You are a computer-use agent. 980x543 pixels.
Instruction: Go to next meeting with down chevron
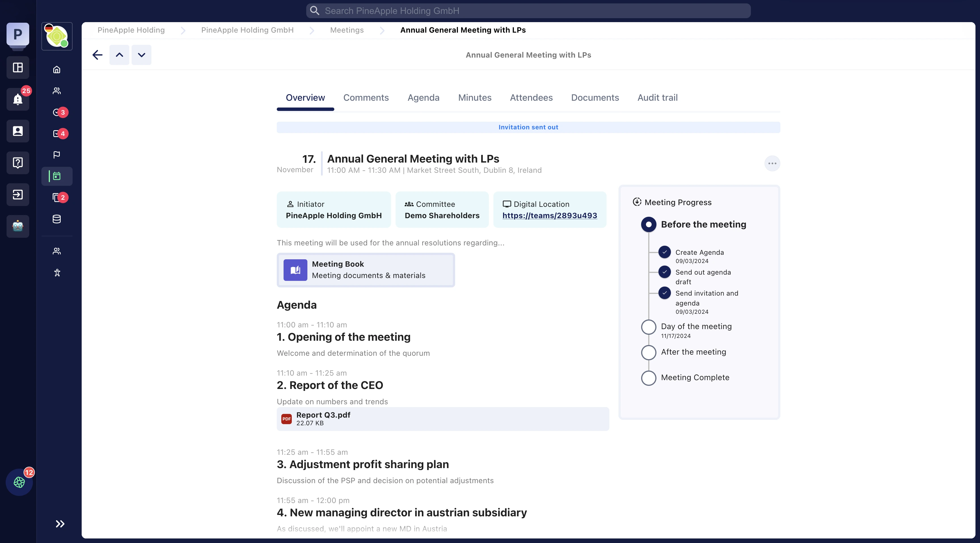[x=141, y=55]
